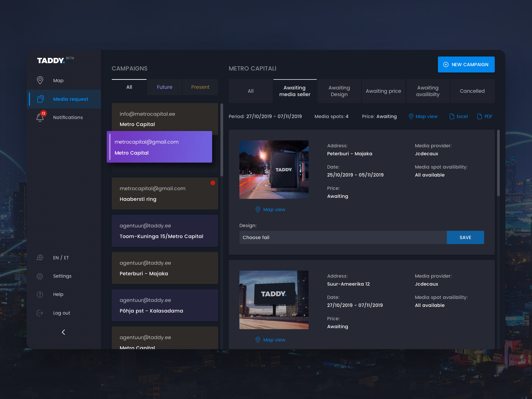Select the Haabersti ring campaign card

(165, 194)
